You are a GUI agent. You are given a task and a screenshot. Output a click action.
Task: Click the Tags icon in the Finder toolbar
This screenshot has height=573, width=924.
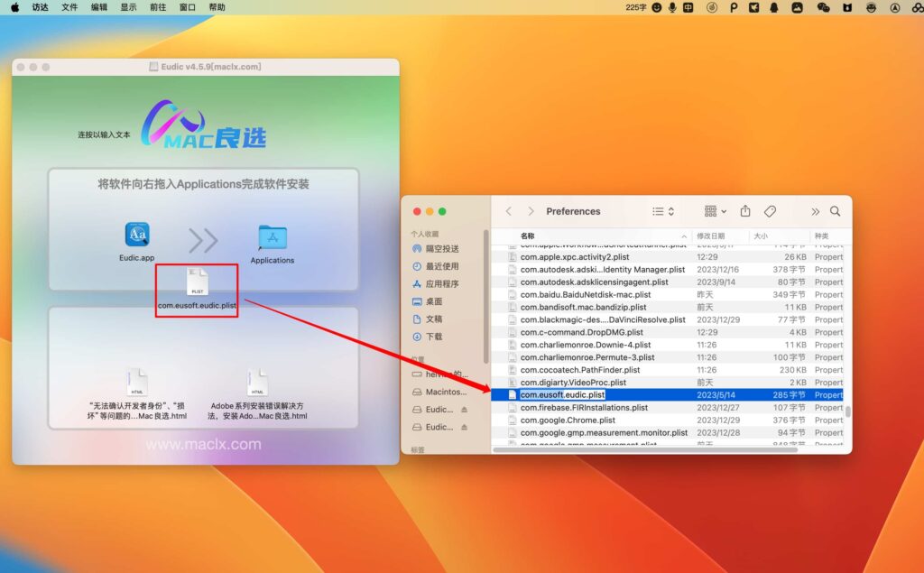click(x=770, y=210)
